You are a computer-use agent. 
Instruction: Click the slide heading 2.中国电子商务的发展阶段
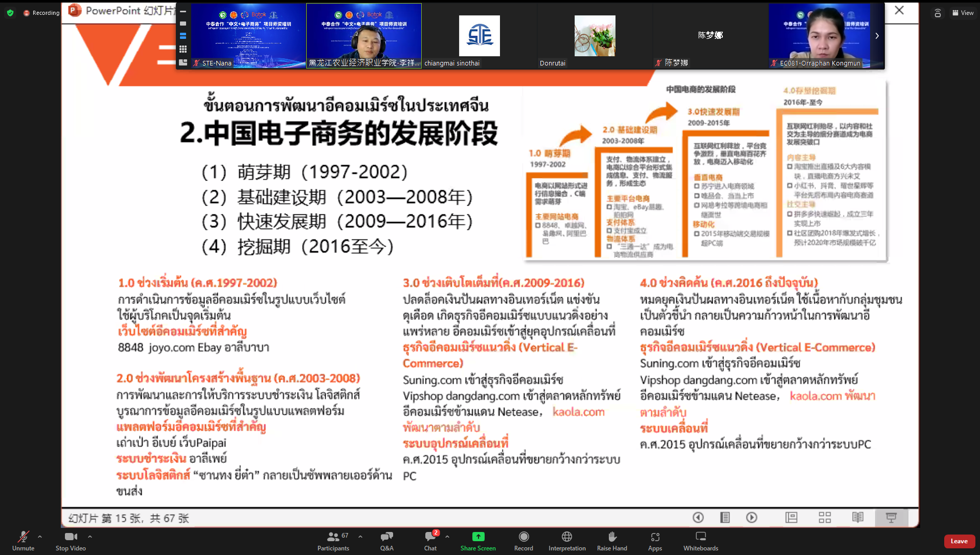tap(339, 133)
